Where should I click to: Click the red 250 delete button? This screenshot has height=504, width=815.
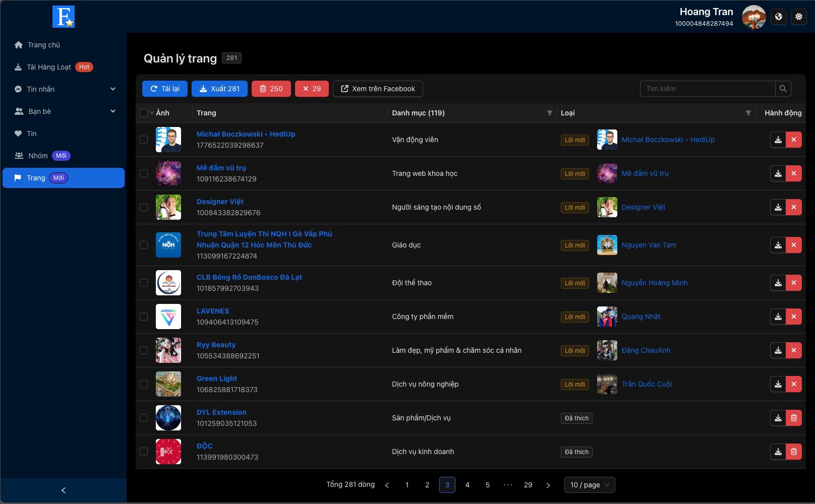(271, 89)
